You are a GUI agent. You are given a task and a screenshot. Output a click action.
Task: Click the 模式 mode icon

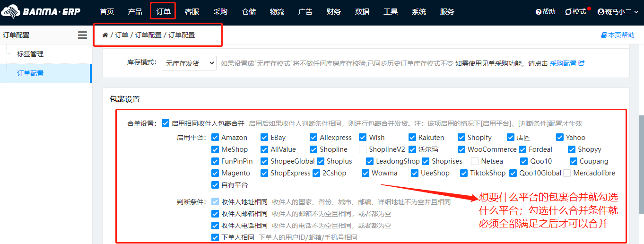tap(568, 12)
